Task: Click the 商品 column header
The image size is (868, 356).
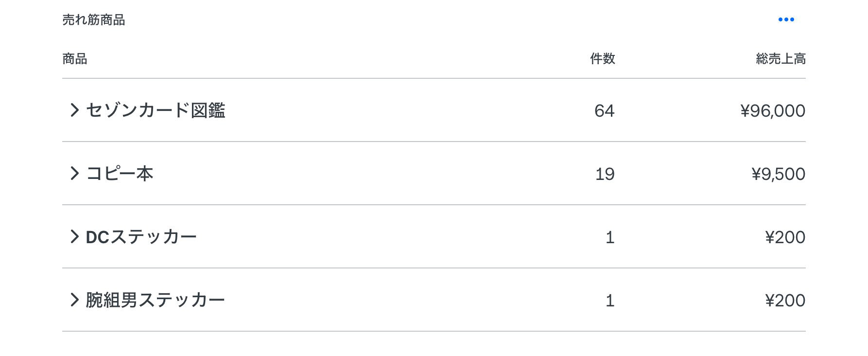Action: point(75,59)
